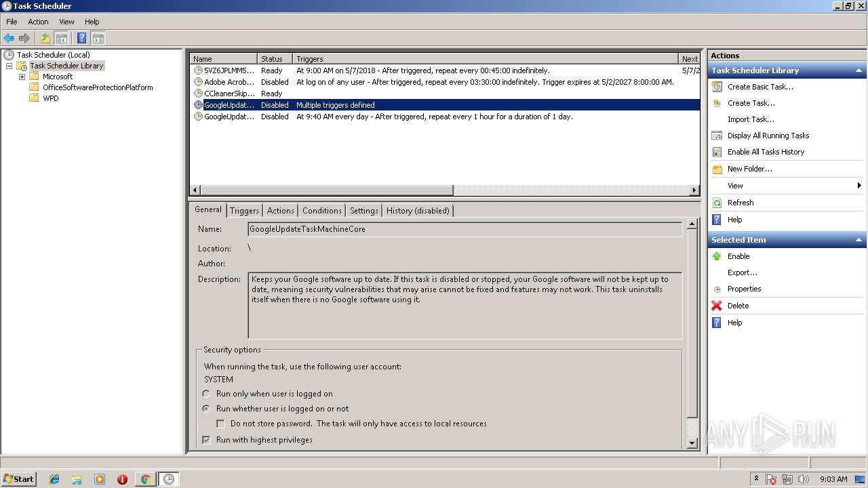Click the red Delete X icon
This screenshot has height=488, width=868.
click(x=717, y=306)
